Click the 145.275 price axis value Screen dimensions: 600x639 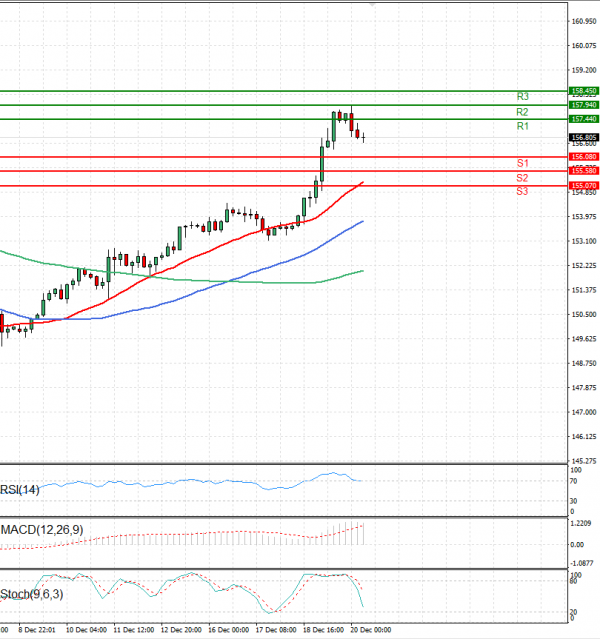[x=584, y=461]
